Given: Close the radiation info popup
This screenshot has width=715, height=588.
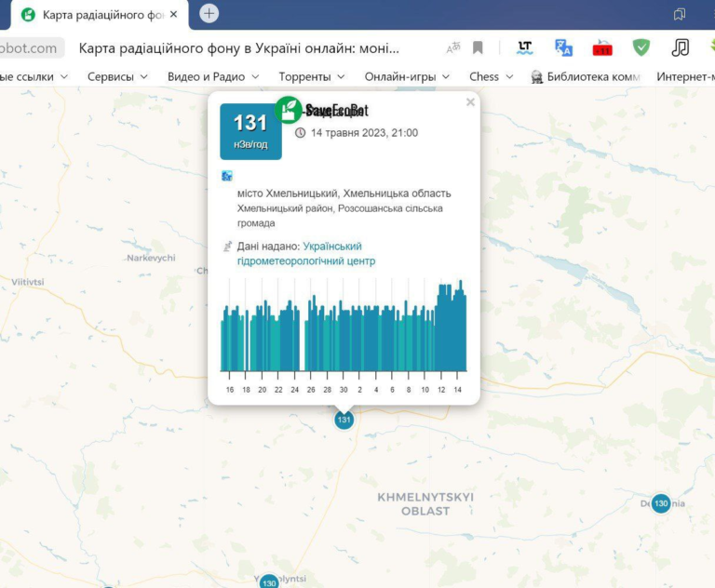Looking at the screenshot, I should click(470, 102).
